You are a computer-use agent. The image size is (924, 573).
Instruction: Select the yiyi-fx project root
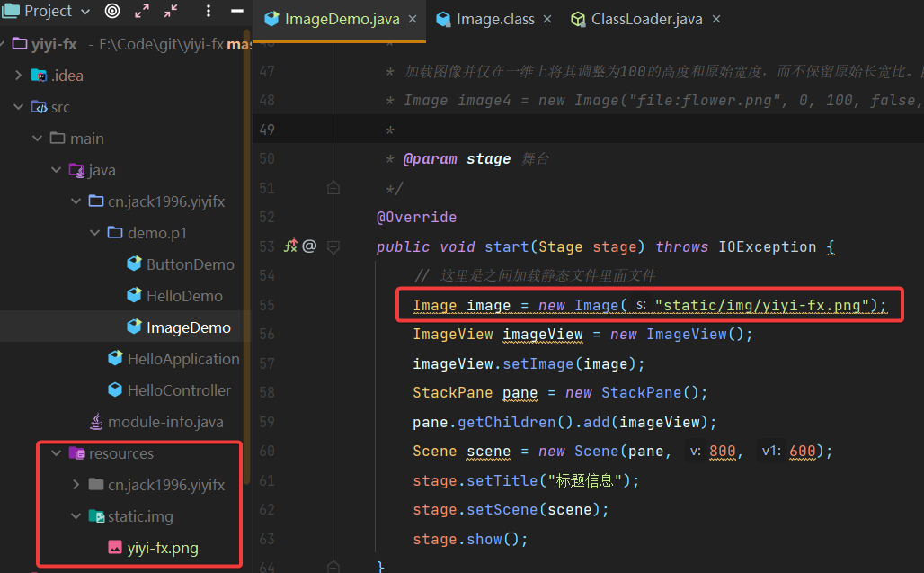pyautogui.click(x=54, y=44)
